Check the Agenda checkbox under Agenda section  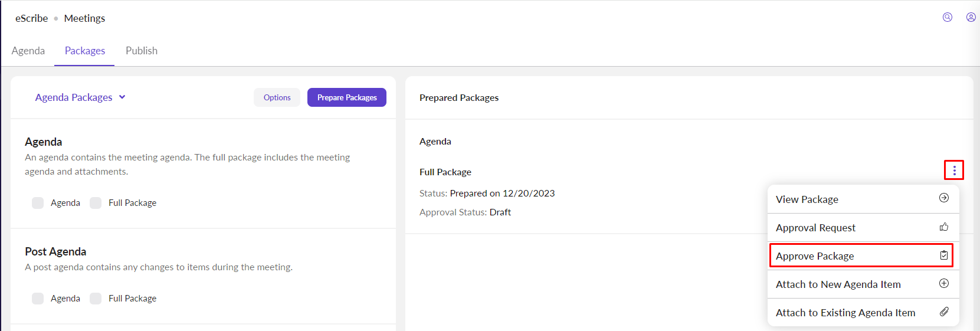38,203
